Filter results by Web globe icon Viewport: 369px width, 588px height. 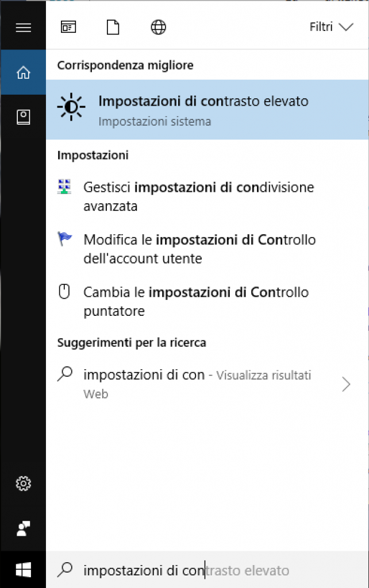158,27
